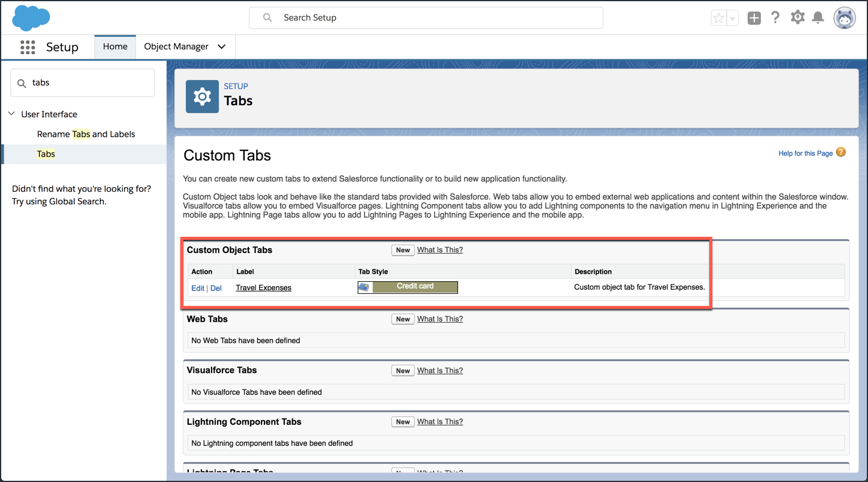The width and height of the screenshot is (868, 482).
Task: Open the Object Manager tab chevron dropdown
Action: [x=221, y=47]
